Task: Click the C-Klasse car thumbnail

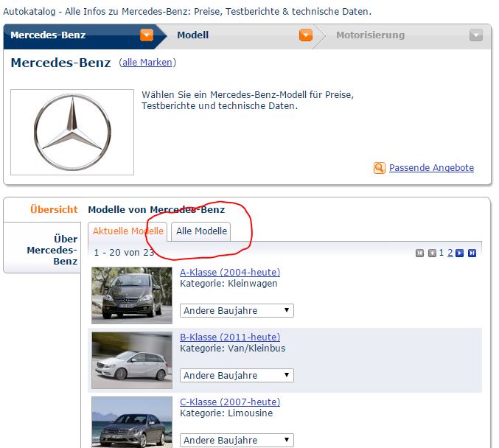Action: [132, 422]
